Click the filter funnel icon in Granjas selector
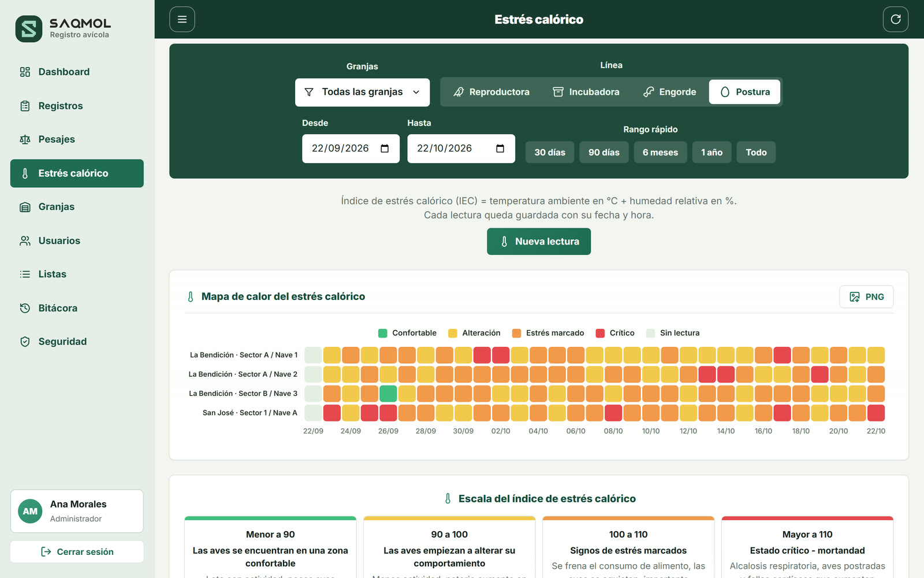Image resolution: width=924 pixels, height=578 pixels. tap(309, 92)
